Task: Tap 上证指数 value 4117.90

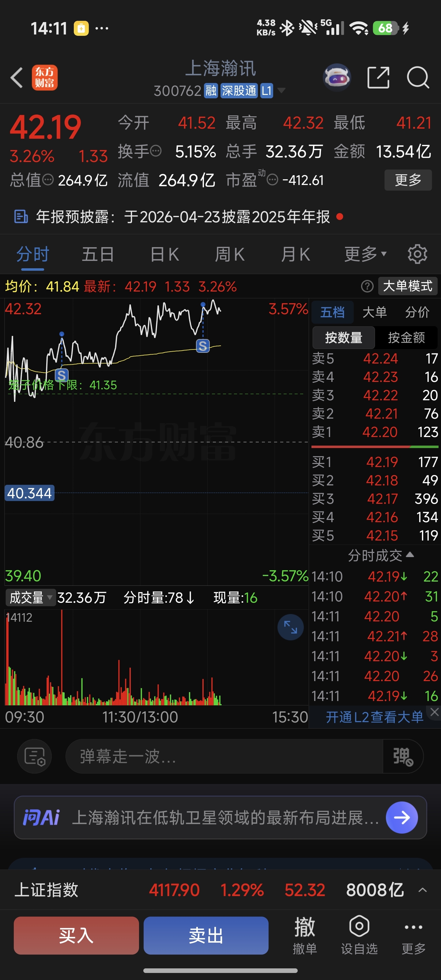Action: [x=174, y=890]
